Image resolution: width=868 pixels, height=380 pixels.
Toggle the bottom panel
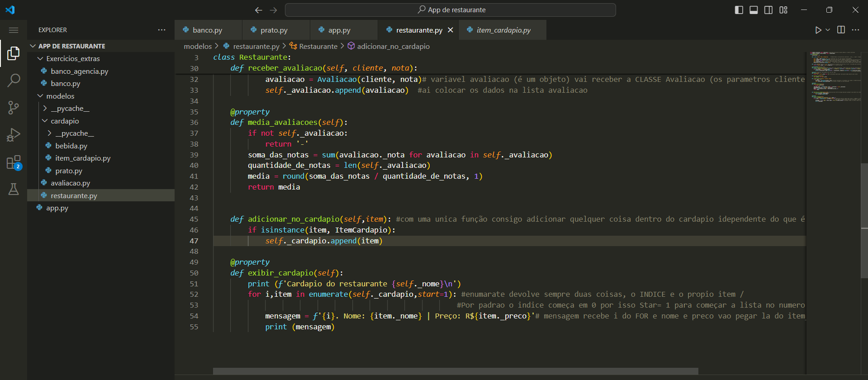754,10
